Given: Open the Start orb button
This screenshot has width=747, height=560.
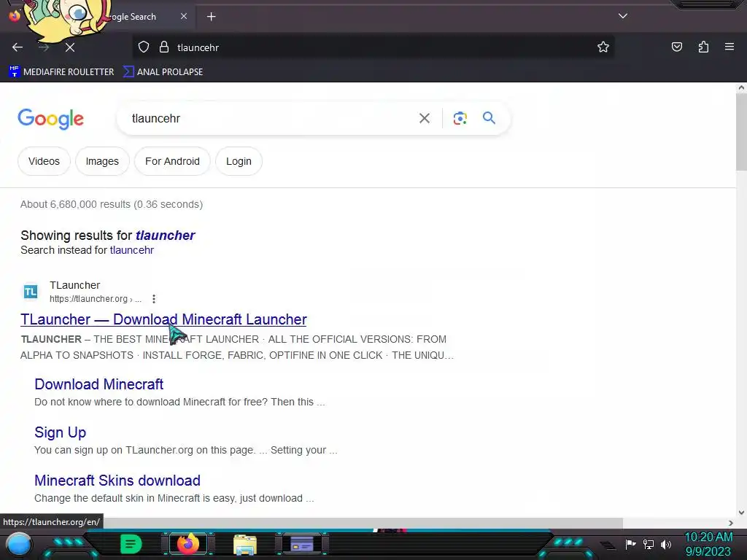Looking at the screenshot, I should pyautogui.click(x=18, y=544).
